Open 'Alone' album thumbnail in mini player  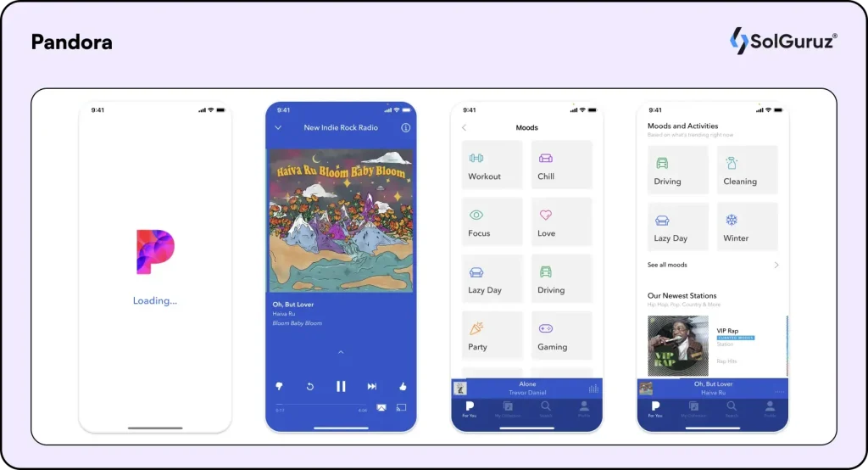pyautogui.click(x=460, y=388)
